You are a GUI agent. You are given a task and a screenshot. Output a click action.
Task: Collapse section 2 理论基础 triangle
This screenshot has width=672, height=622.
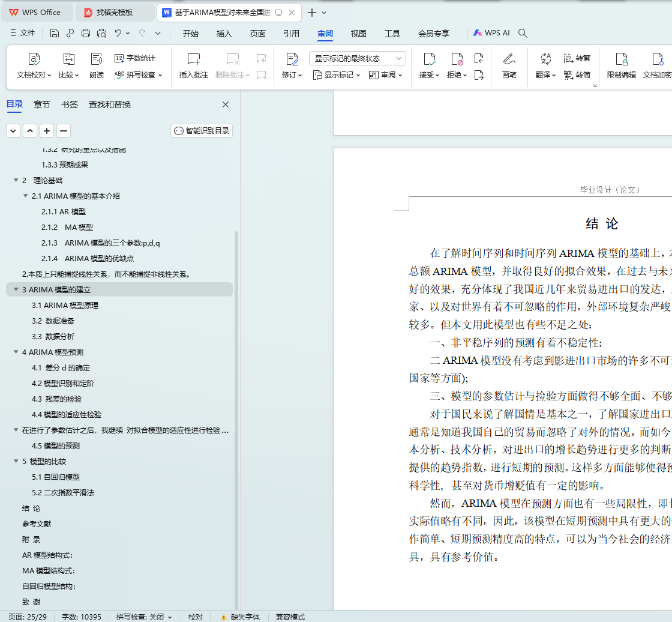tap(16, 180)
